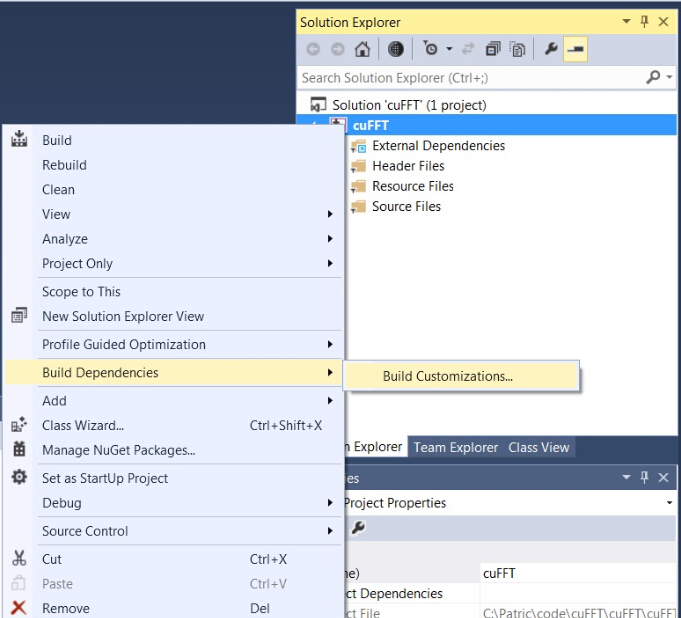Switch to the Class View tab
The image size is (681, 618).
click(539, 447)
